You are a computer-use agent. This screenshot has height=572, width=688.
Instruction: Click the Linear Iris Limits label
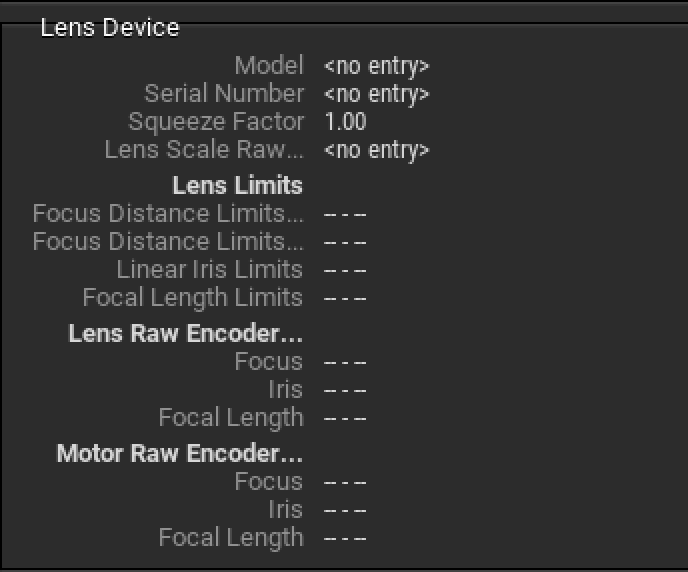(209, 270)
